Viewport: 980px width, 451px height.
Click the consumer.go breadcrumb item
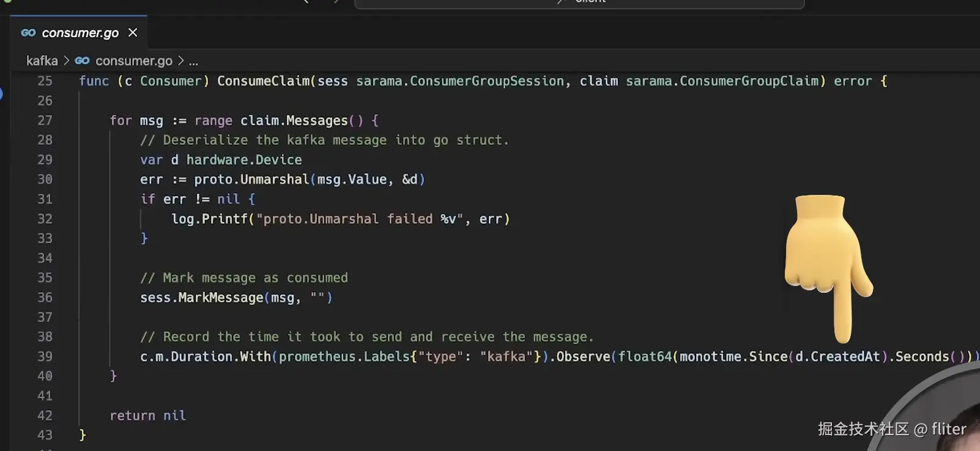[133, 61]
